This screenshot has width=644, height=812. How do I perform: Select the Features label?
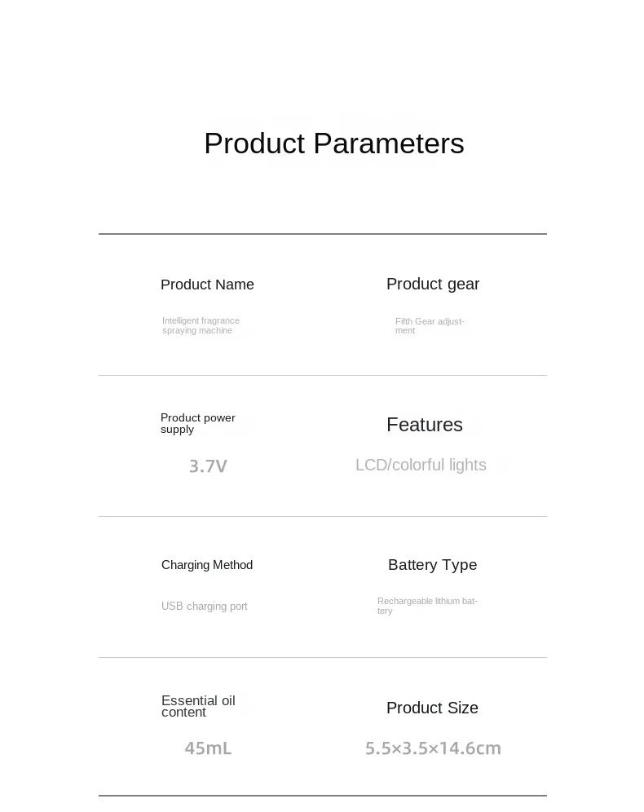pos(424,425)
